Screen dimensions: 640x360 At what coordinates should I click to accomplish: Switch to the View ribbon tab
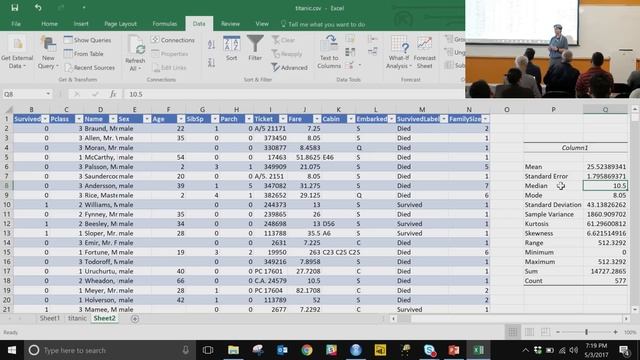tap(262, 24)
